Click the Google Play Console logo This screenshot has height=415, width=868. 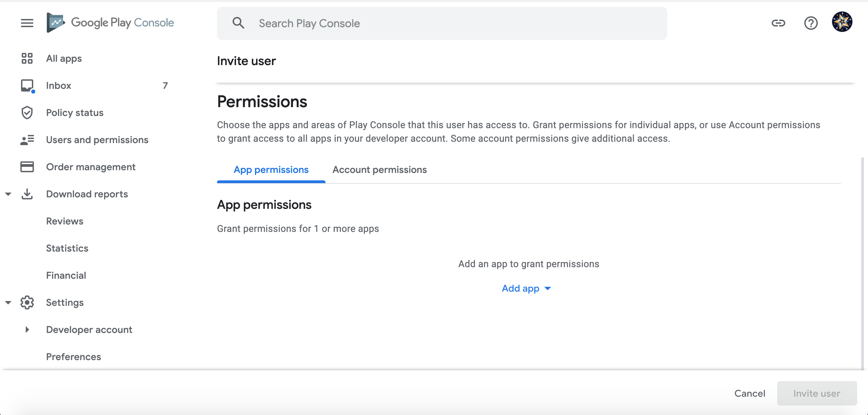110,23
